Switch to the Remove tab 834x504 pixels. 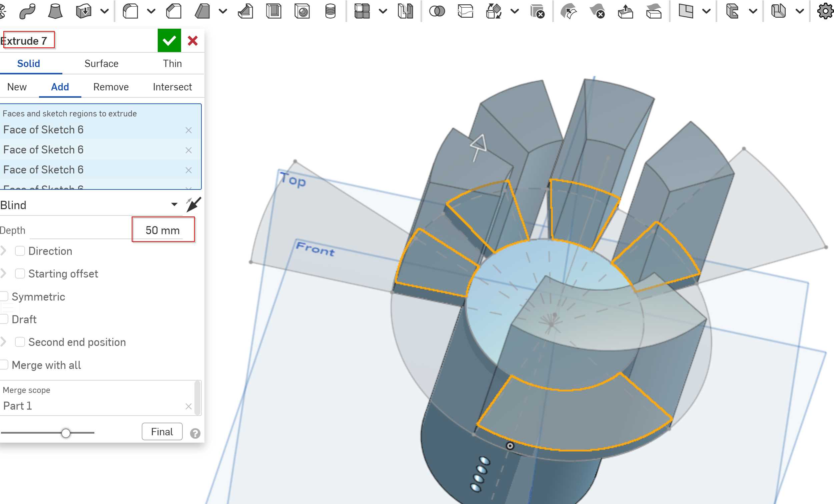pyautogui.click(x=110, y=86)
